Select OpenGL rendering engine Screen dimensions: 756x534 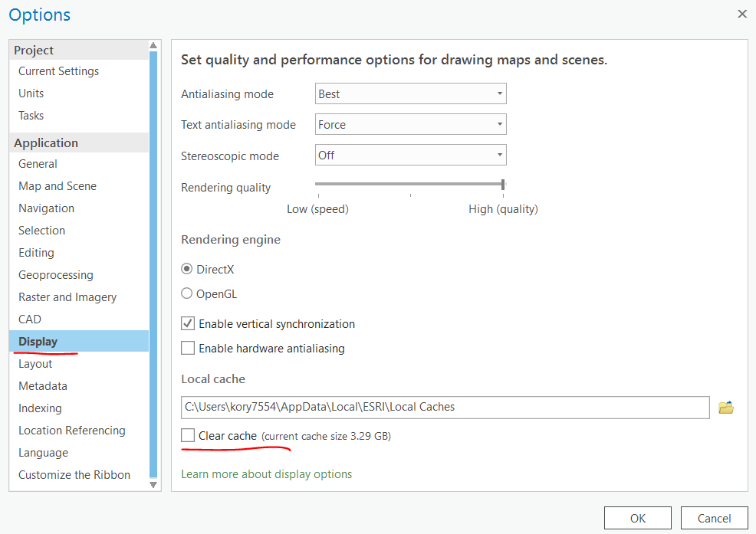[187, 293]
